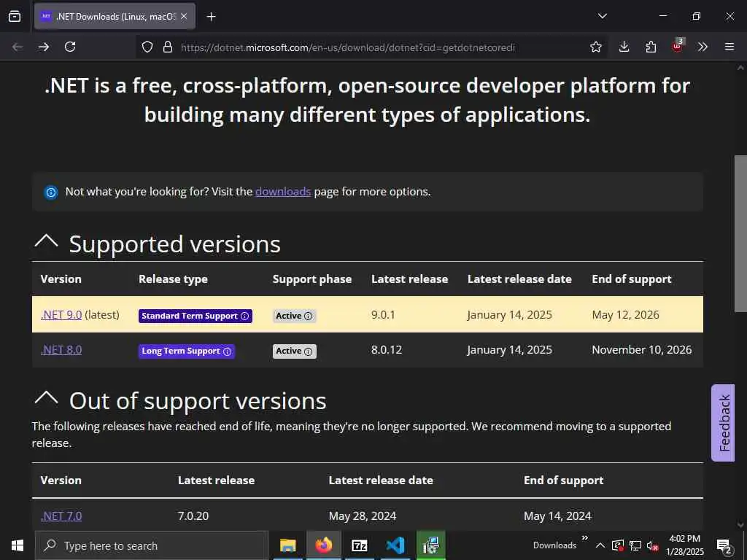Open File Explorer from taskbar
The image size is (747, 560).
click(x=287, y=545)
